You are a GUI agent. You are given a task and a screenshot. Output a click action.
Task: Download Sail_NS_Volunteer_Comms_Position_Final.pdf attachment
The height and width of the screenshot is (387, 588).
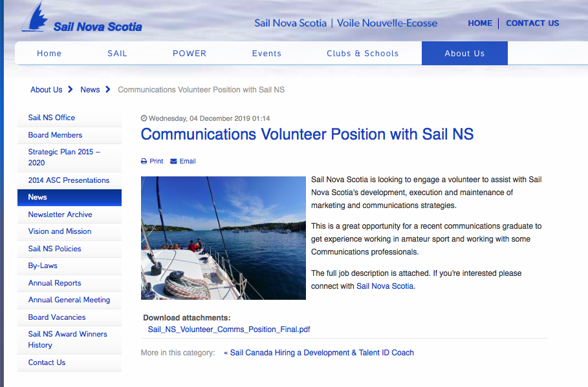[x=229, y=329]
